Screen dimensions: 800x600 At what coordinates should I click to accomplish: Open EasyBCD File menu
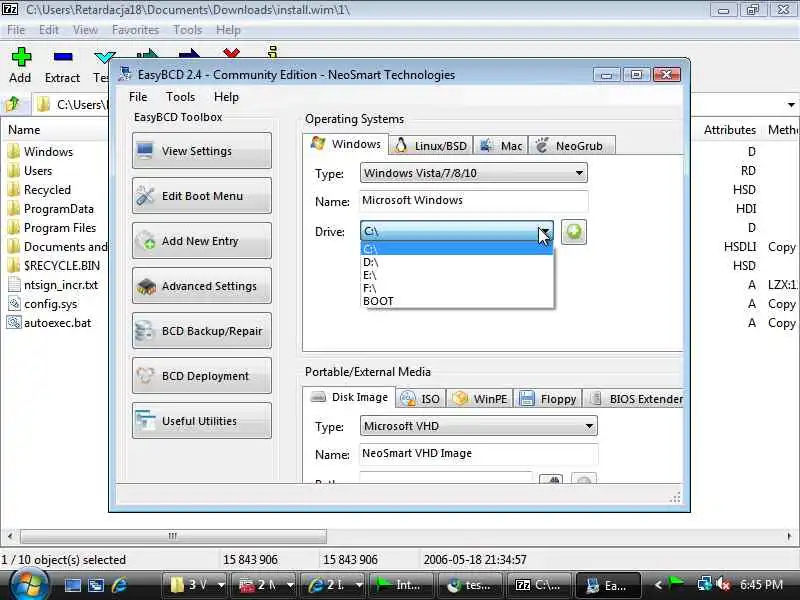click(x=138, y=97)
